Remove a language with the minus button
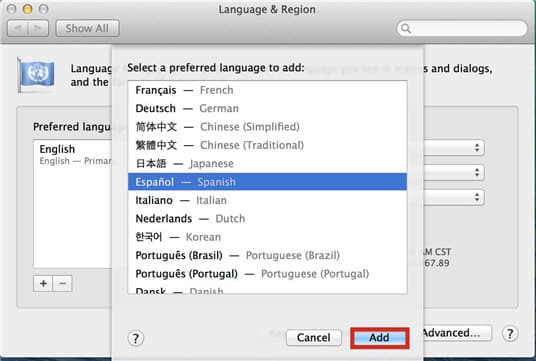536x361 pixels. [63, 283]
